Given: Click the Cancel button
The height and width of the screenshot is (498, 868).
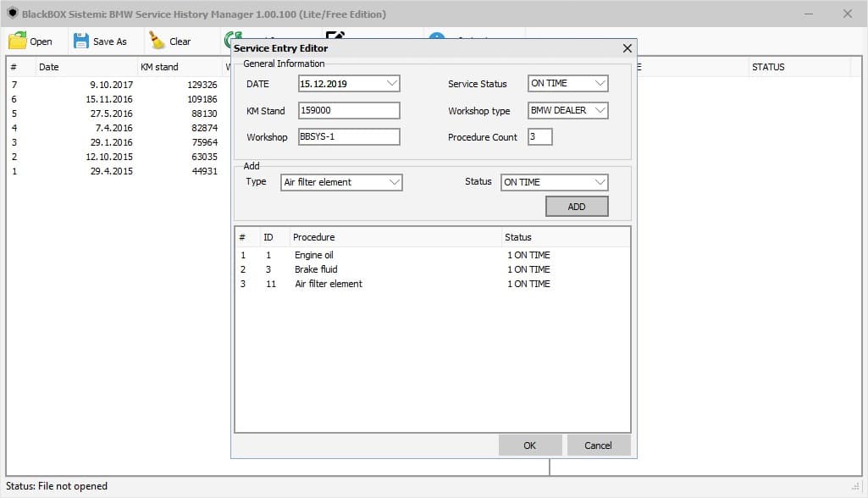Looking at the screenshot, I should 598,445.
